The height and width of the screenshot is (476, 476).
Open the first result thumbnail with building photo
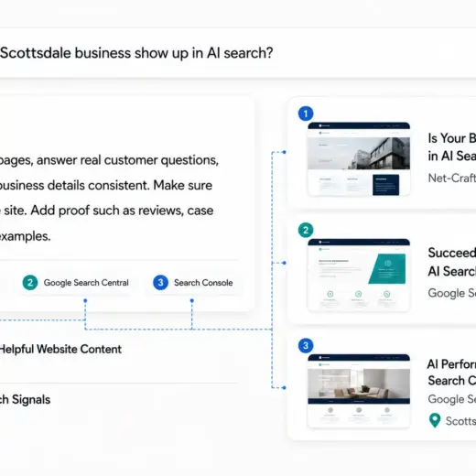(359, 158)
